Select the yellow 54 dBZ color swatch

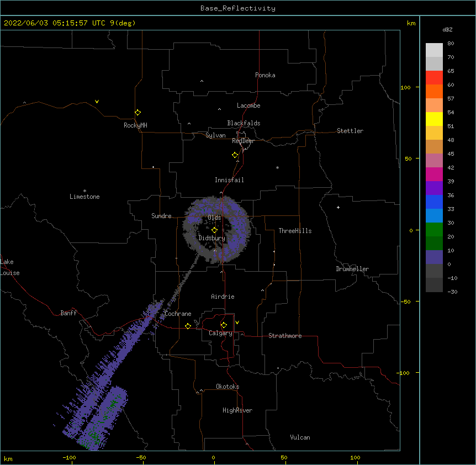434,119
